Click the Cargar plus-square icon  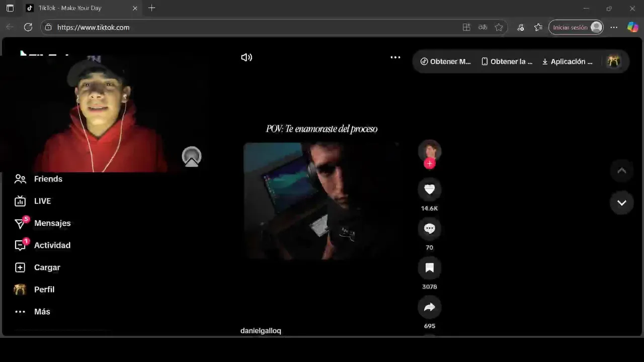(20, 267)
